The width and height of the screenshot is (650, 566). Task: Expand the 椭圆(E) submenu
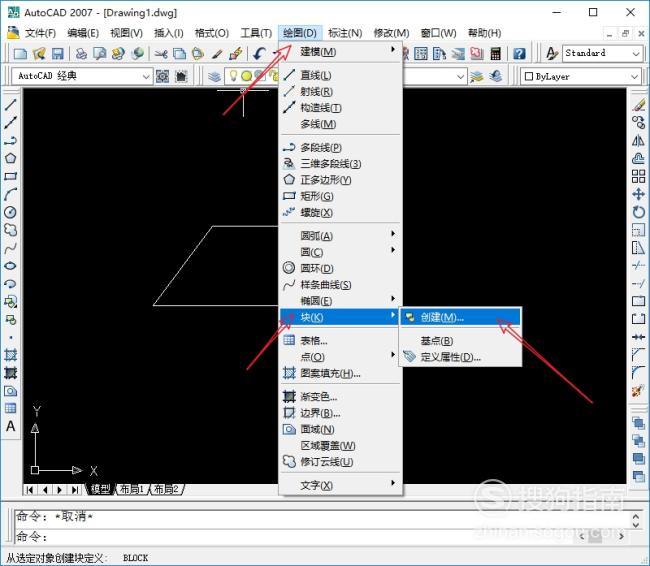[341, 301]
